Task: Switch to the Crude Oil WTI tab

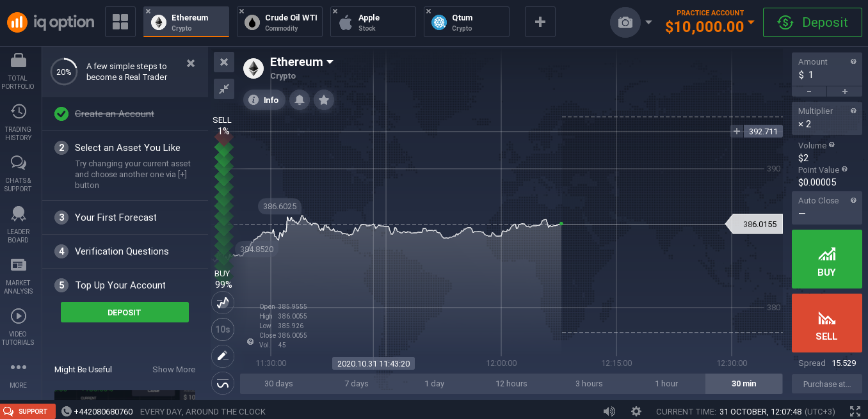Action: click(x=280, y=22)
